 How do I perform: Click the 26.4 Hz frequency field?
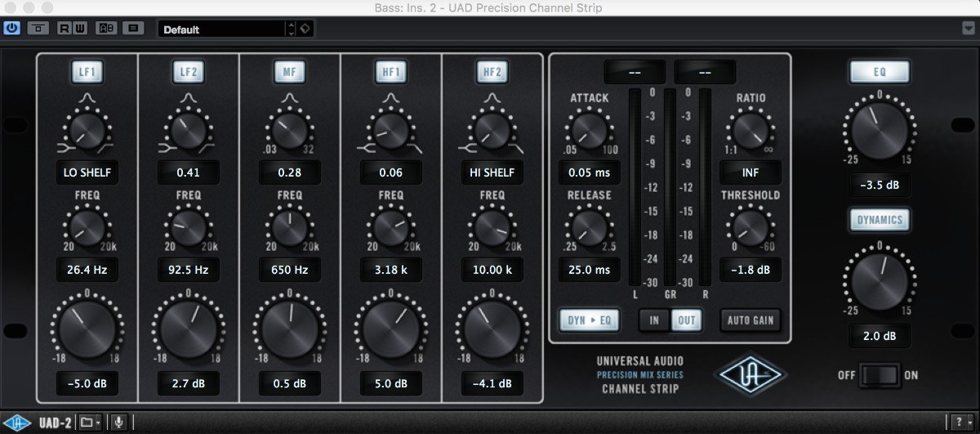(87, 269)
